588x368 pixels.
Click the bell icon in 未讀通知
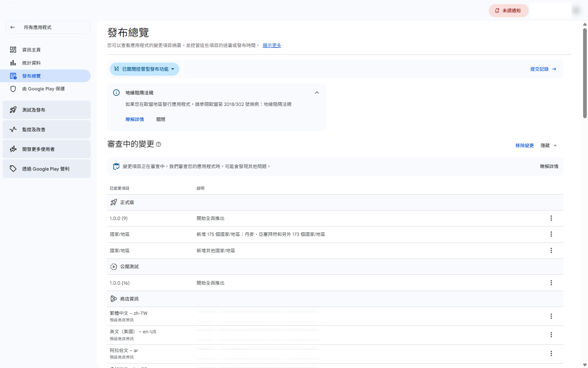(x=497, y=11)
